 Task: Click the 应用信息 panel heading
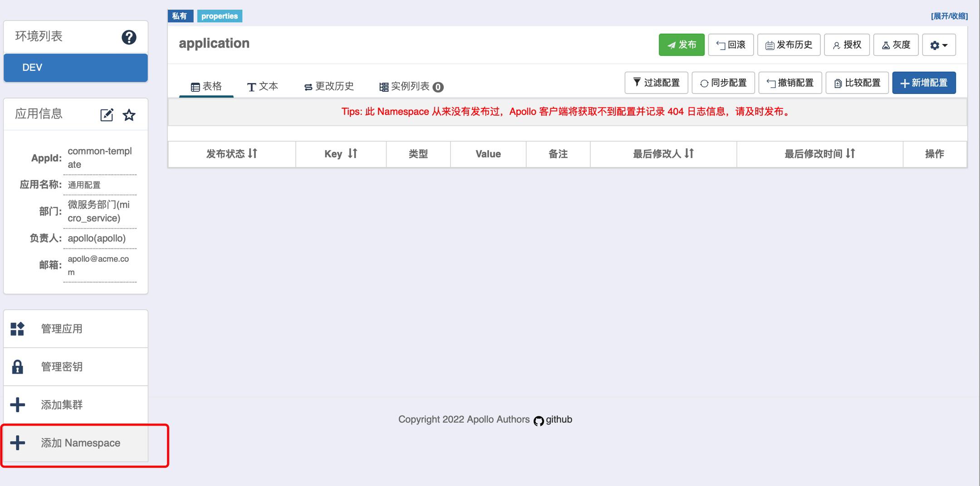[x=39, y=114]
